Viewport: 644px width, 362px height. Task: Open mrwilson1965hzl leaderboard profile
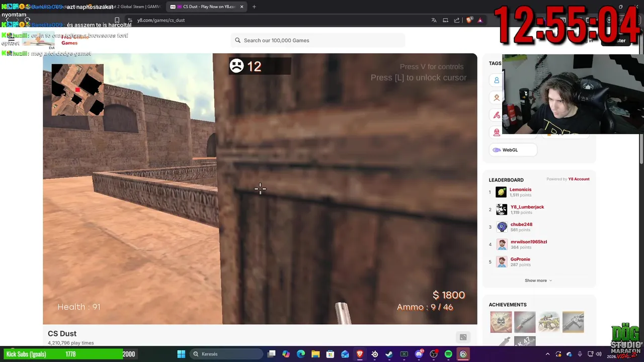[529, 242]
